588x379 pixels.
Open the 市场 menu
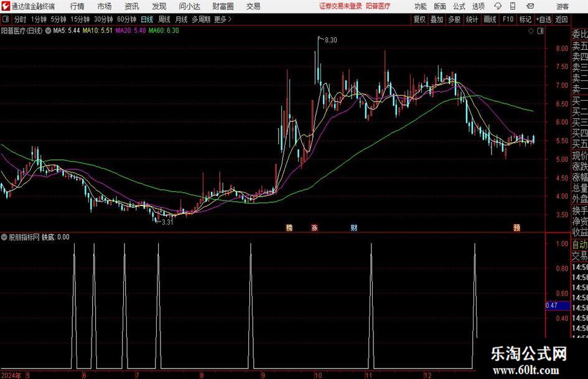pyautogui.click(x=105, y=6)
